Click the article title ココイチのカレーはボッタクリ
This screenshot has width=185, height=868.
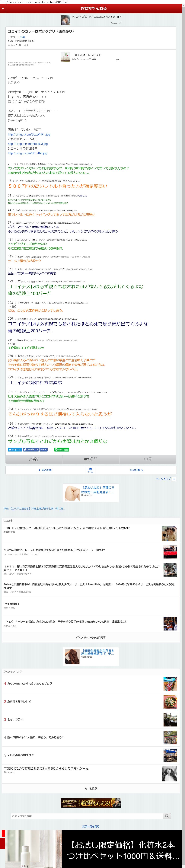(41, 31)
